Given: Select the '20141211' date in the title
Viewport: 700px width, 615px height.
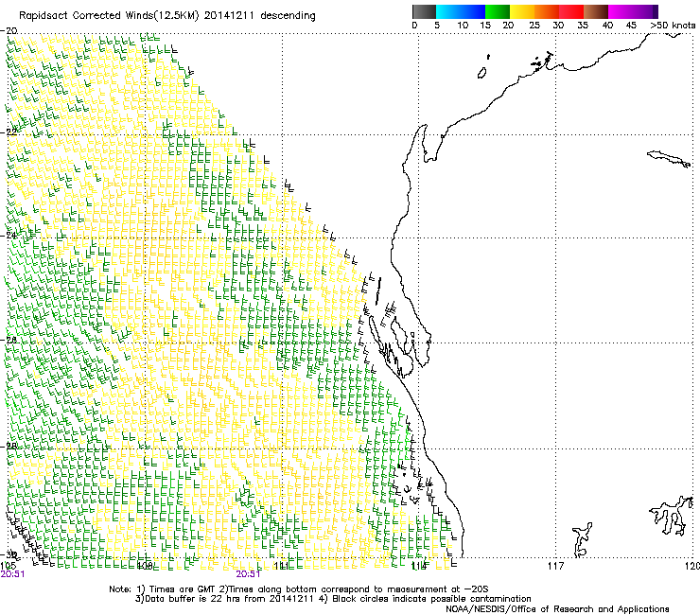Looking at the screenshot, I should coord(229,16).
